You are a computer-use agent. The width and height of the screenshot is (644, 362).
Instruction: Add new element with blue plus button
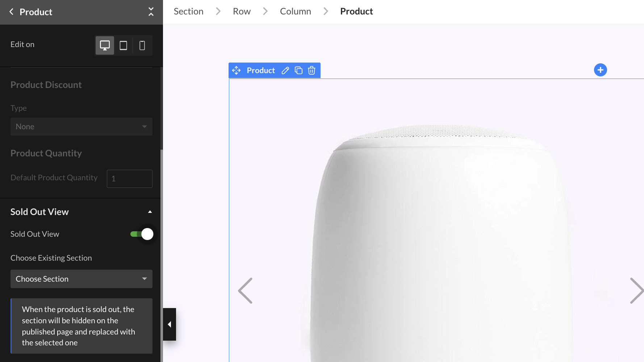tap(601, 70)
